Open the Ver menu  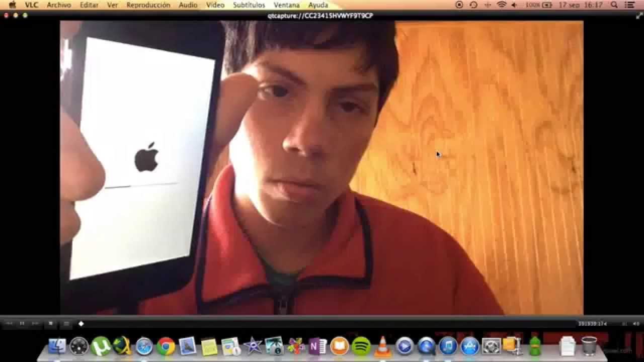pos(113,5)
